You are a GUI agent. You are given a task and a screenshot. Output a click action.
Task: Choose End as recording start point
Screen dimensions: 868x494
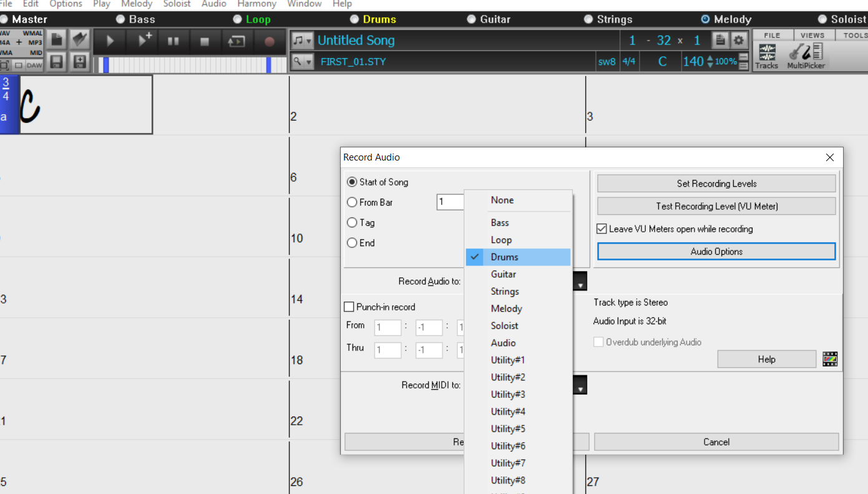[x=361, y=243]
